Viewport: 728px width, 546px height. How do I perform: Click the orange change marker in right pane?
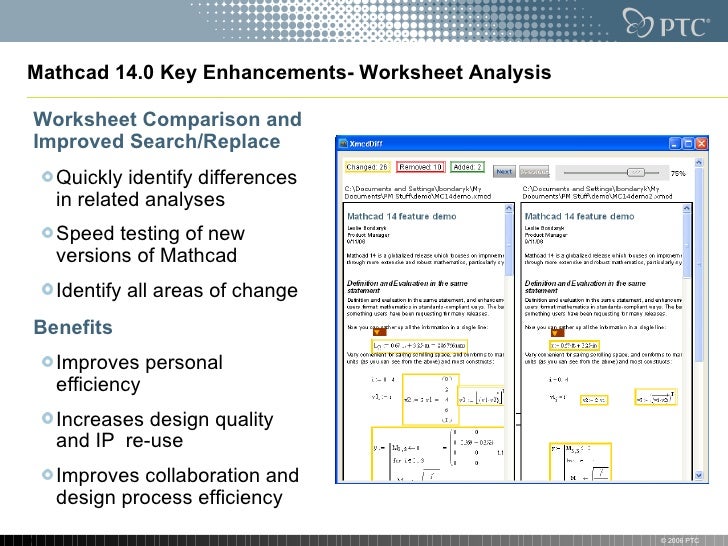[x=557, y=332]
